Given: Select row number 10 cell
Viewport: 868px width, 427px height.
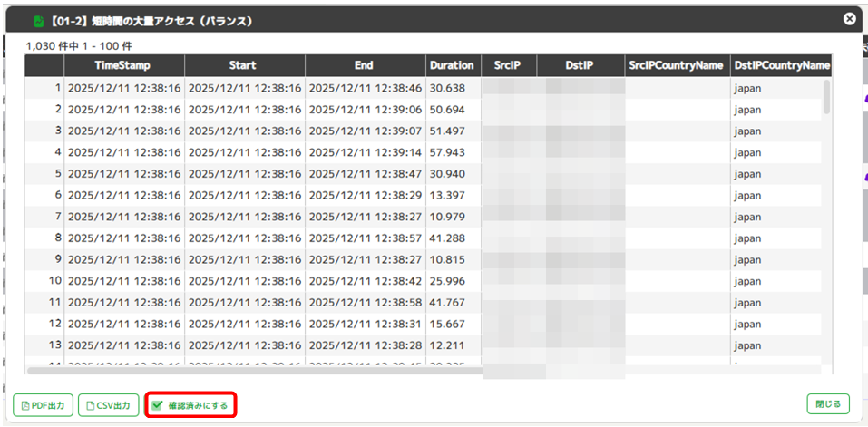Looking at the screenshot, I should coord(44,281).
